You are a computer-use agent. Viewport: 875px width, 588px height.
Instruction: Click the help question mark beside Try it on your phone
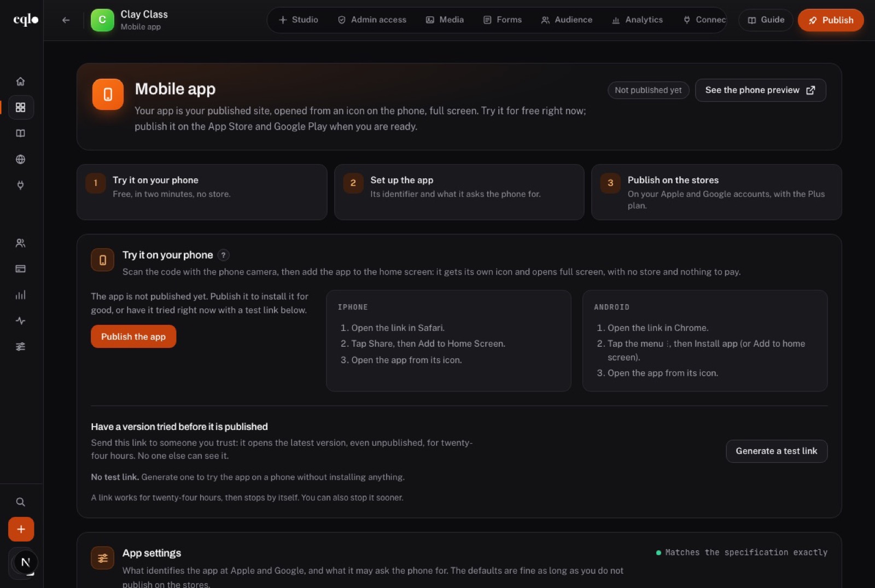[x=223, y=255]
